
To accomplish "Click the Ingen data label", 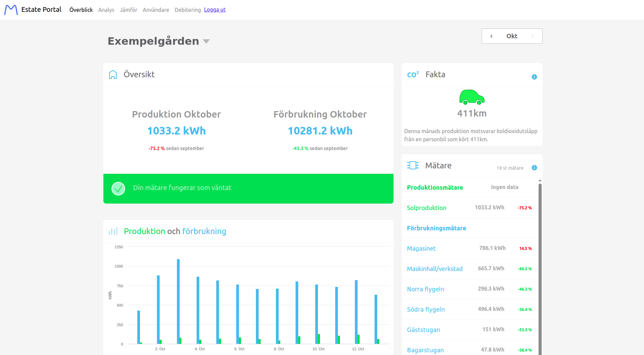I will (x=504, y=187).
